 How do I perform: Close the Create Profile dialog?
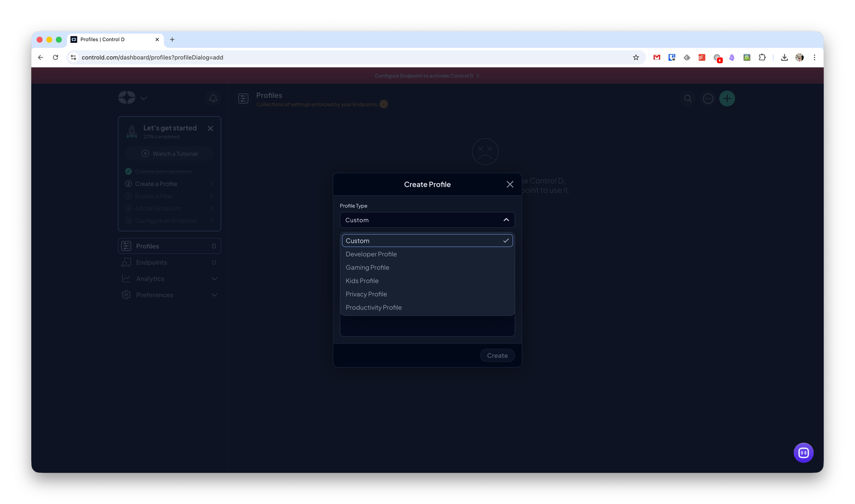(x=510, y=184)
